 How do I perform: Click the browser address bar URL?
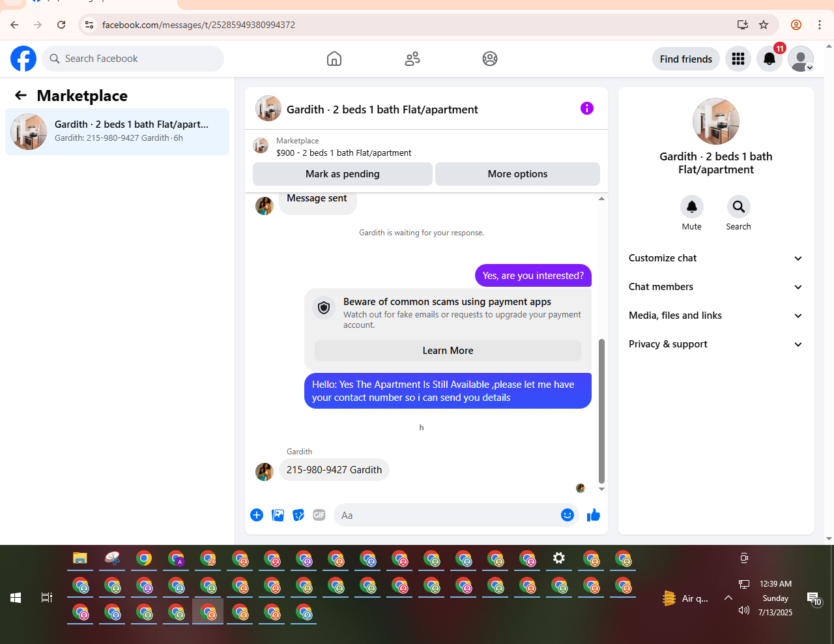(x=199, y=25)
